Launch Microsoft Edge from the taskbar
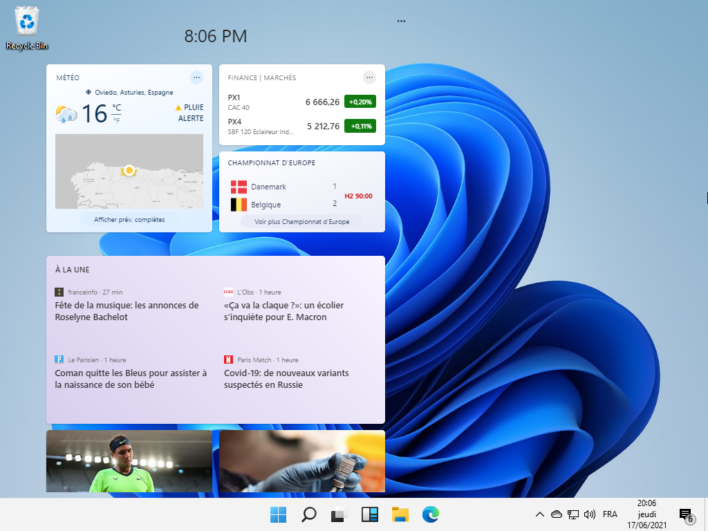708x531 pixels. point(430,515)
